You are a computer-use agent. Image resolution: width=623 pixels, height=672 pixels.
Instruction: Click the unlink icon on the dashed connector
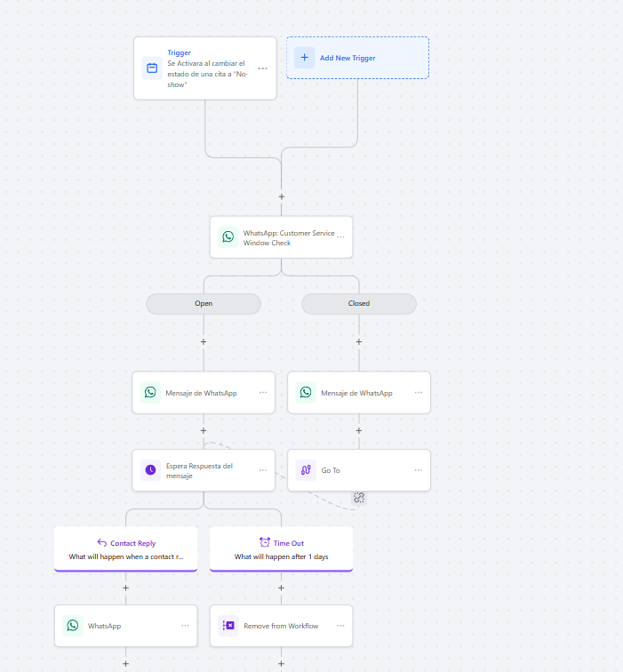[x=359, y=498]
